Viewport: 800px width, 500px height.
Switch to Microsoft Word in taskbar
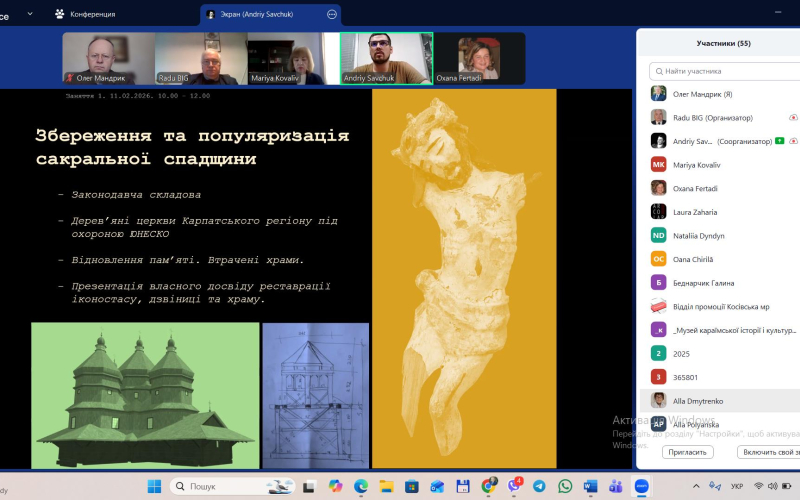click(x=590, y=486)
